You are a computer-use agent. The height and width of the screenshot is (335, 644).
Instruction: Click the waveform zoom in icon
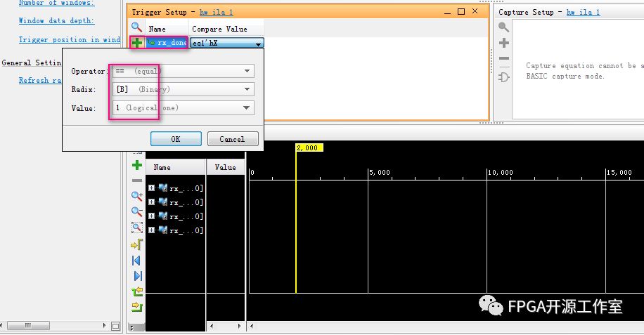[137, 197]
